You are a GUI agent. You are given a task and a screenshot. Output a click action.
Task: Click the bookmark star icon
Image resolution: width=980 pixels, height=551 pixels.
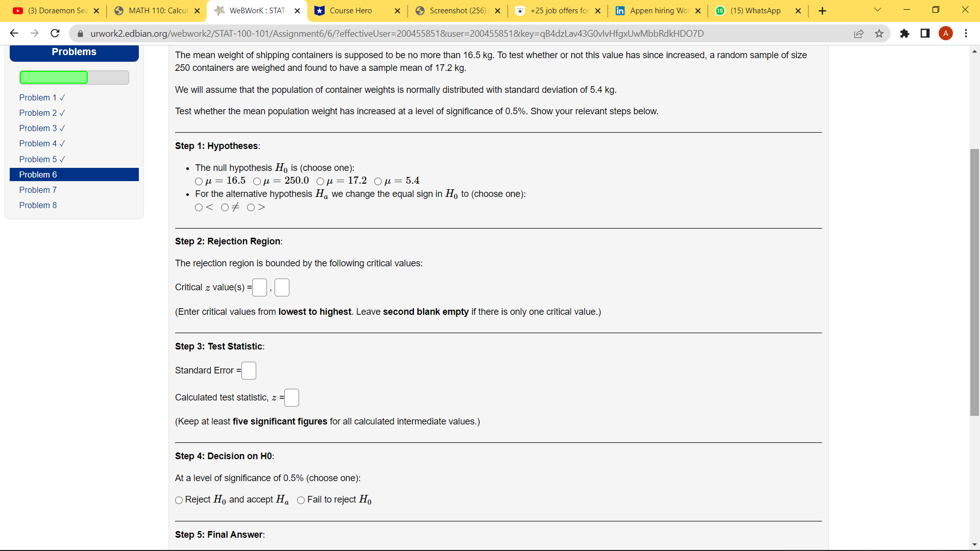[879, 34]
